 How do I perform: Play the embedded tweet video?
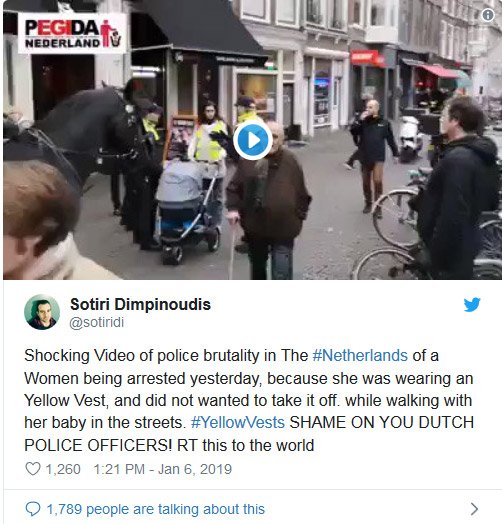coord(253,141)
